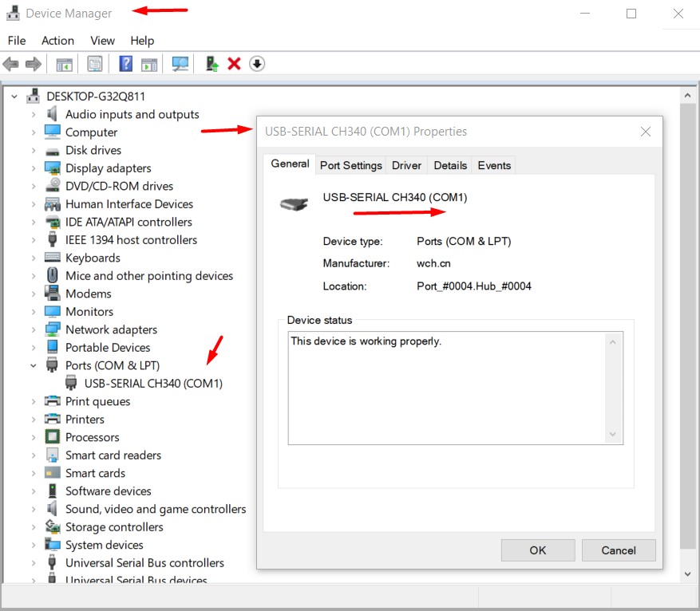
Task: Click the 'wch.cn' manufacturer value
Action: [433, 263]
